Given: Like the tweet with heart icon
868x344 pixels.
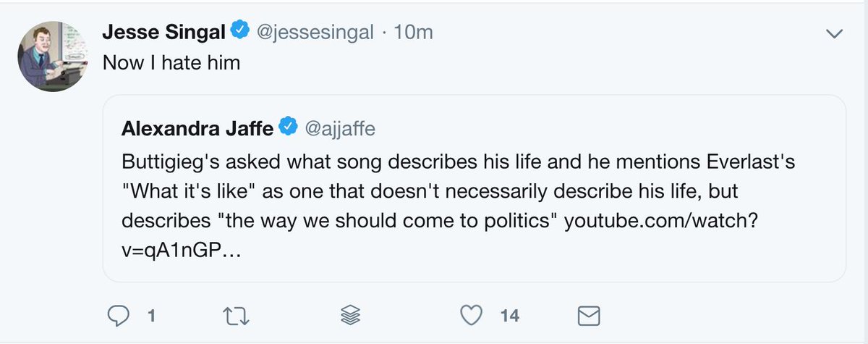Looking at the screenshot, I should [x=472, y=315].
